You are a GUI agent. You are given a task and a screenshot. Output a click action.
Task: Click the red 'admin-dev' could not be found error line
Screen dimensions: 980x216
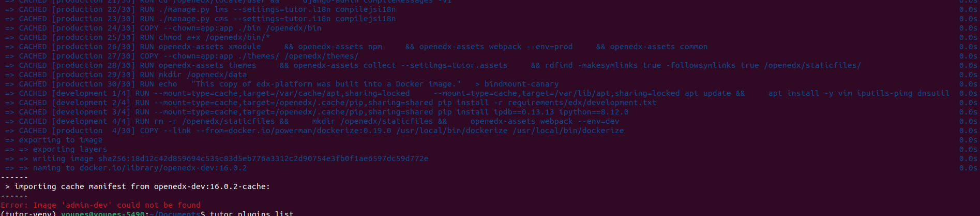(101, 205)
